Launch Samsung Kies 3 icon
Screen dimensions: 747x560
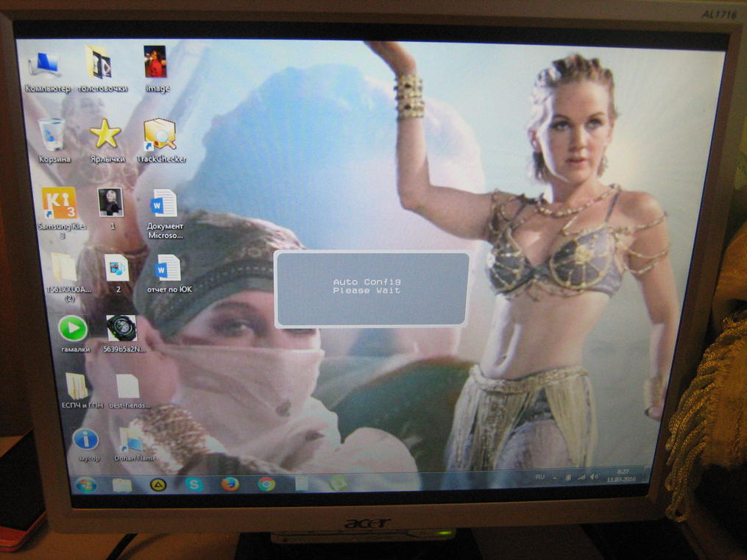[x=60, y=212]
